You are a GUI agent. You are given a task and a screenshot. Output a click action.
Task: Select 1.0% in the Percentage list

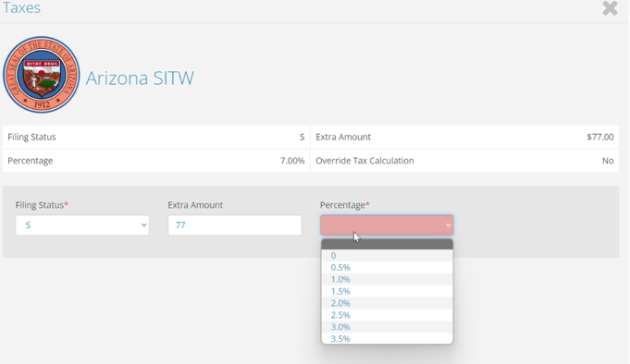tap(387, 279)
